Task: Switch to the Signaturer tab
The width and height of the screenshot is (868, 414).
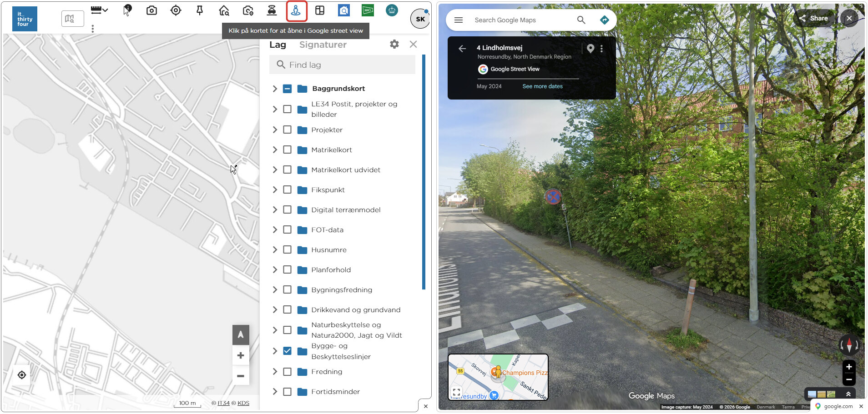Action: (x=323, y=45)
